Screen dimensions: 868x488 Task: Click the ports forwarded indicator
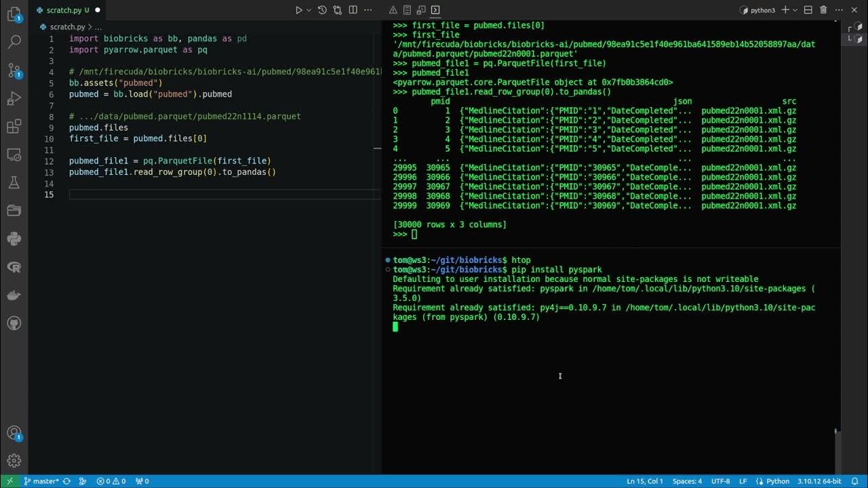pyautogui.click(x=142, y=481)
